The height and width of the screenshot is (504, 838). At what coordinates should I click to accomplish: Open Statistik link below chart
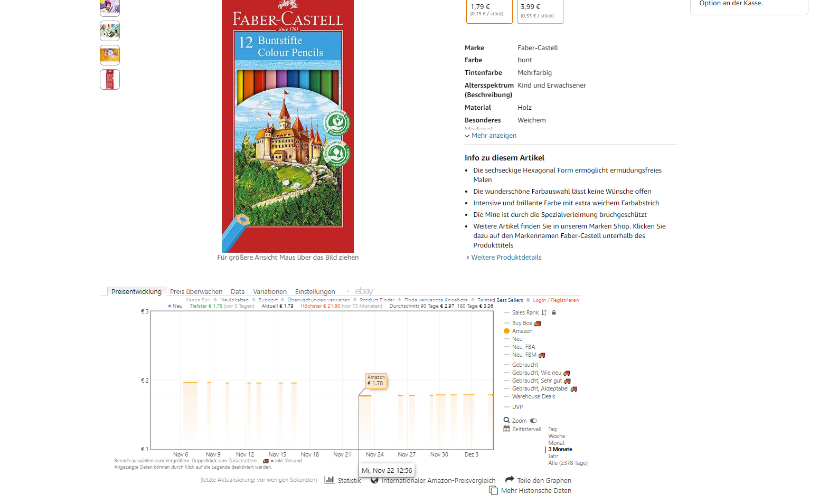point(349,480)
